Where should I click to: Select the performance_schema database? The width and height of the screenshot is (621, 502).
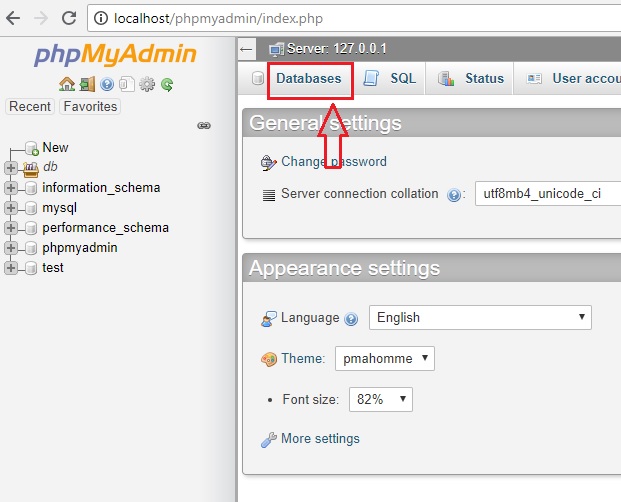coord(106,228)
